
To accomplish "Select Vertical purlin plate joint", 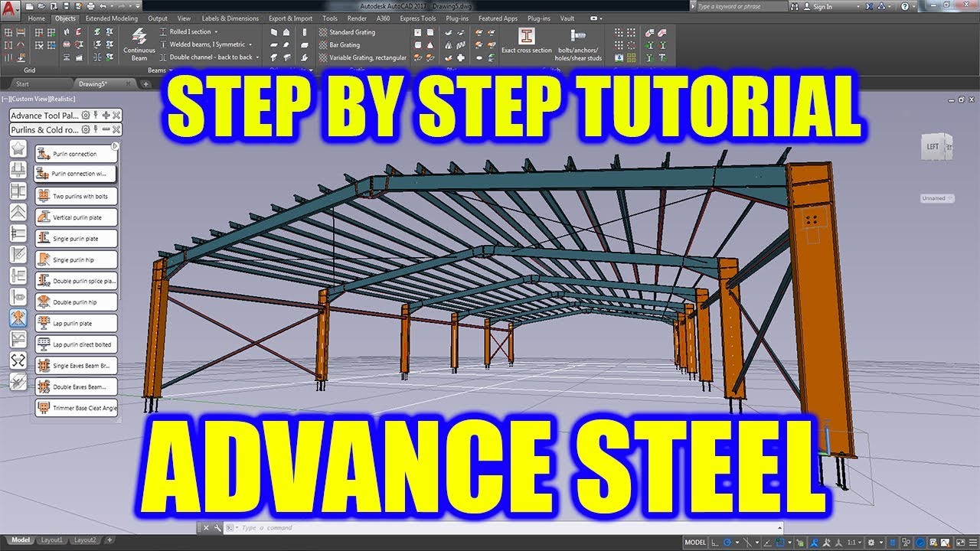I will click(76, 217).
